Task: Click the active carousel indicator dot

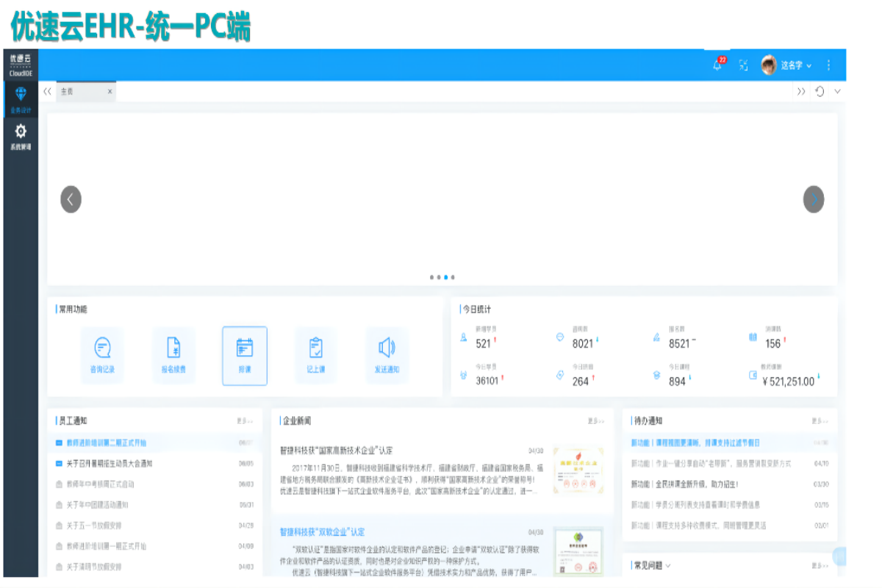Action: click(x=445, y=278)
